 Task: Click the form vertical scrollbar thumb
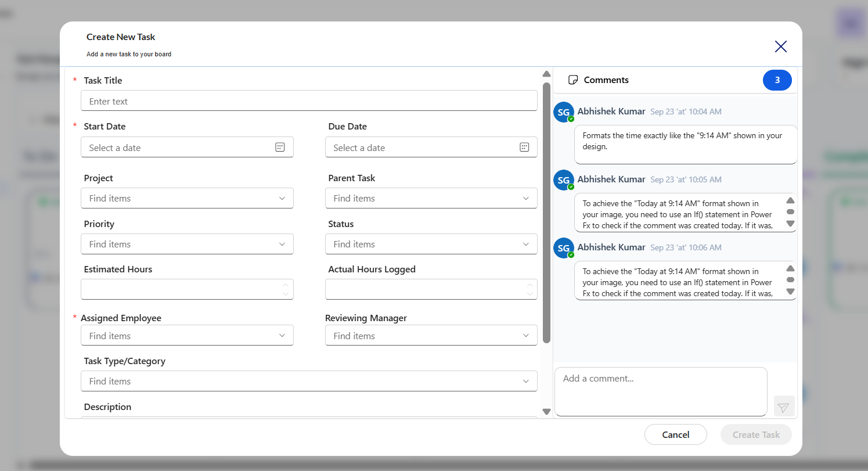pyautogui.click(x=546, y=213)
